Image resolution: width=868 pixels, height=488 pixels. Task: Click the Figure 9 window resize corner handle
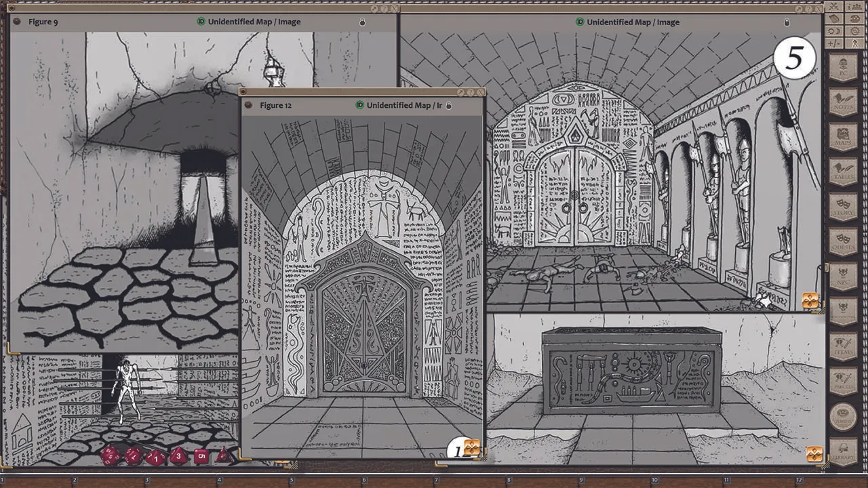13,349
